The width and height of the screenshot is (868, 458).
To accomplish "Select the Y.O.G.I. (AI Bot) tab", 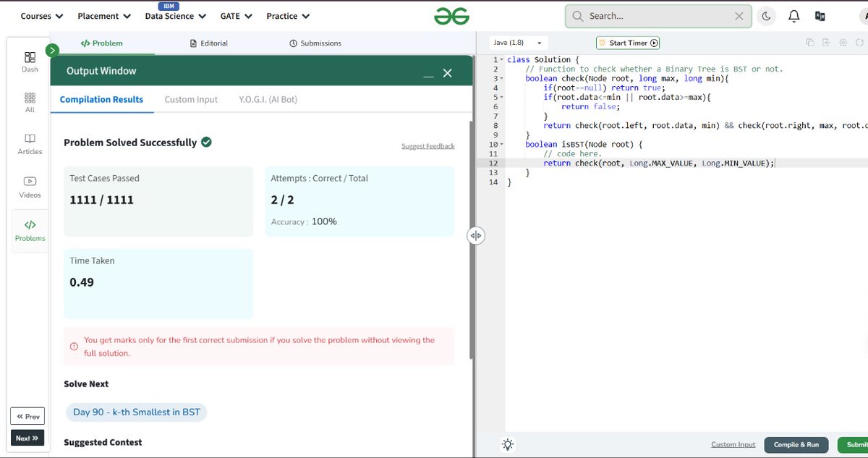I will click(268, 99).
